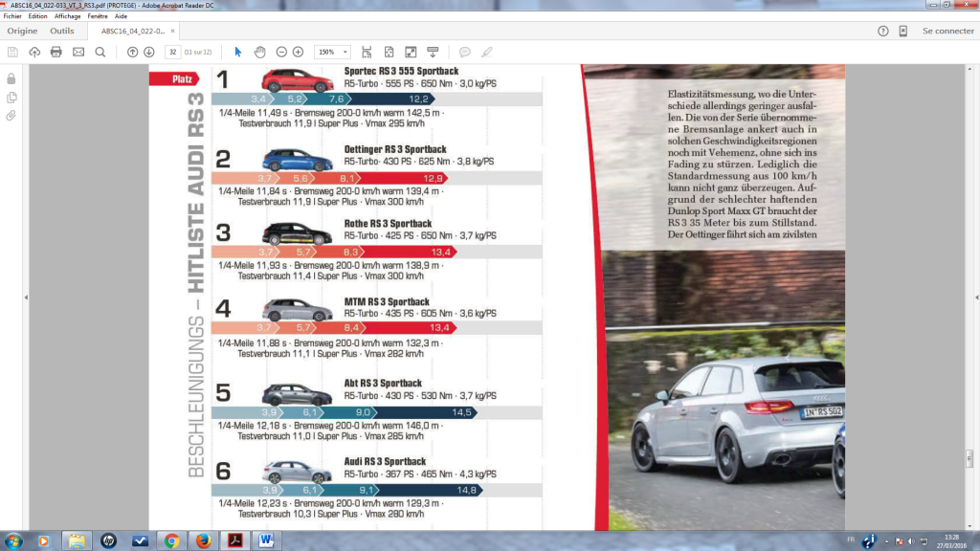This screenshot has width=980, height=551.
Task: Click the page number input field
Action: click(x=173, y=52)
